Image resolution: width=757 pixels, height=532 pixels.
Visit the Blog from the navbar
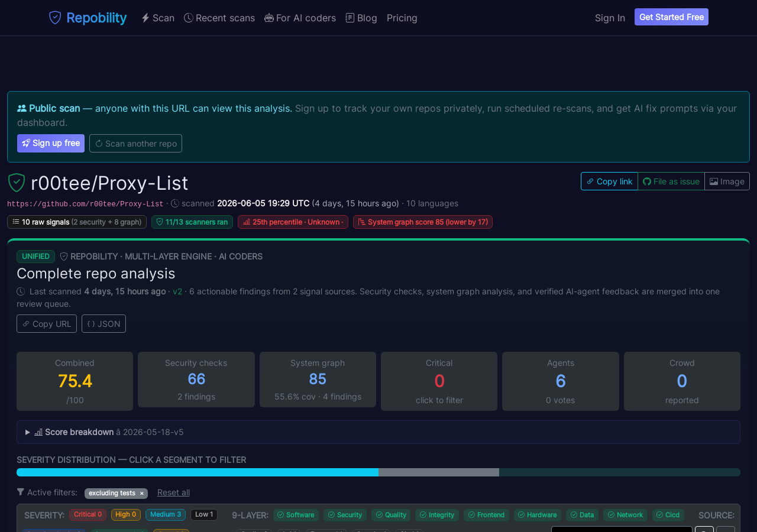coord(361,18)
